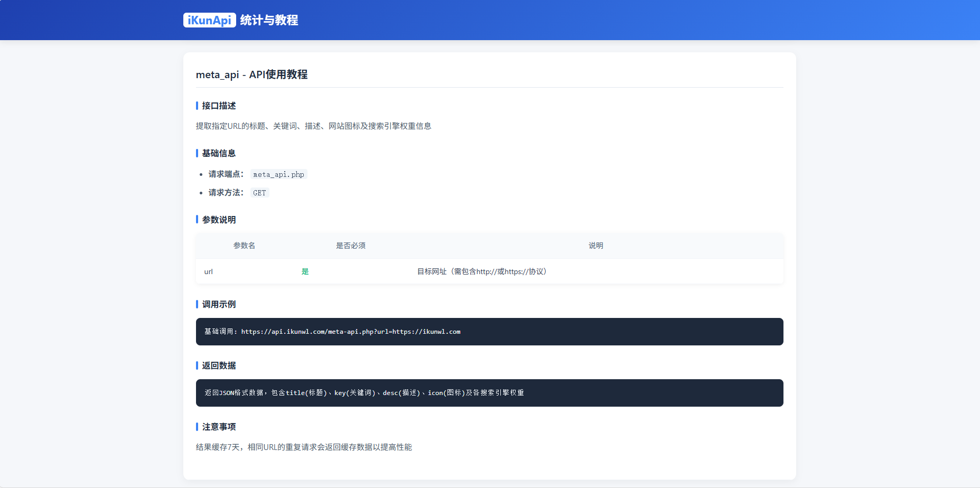
Task: Expand the 参数名 column header
Action: pyautogui.click(x=245, y=246)
